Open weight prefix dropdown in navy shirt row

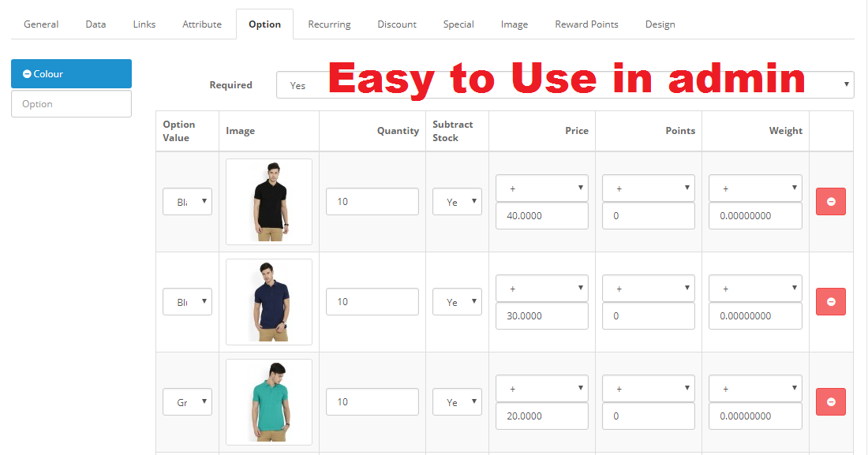[x=755, y=289]
